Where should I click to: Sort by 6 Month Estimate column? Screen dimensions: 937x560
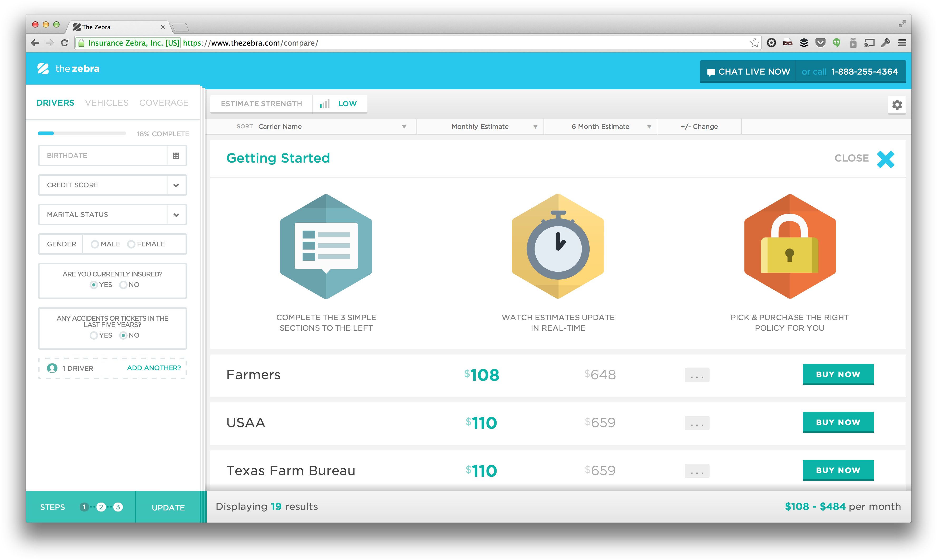(601, 126)
